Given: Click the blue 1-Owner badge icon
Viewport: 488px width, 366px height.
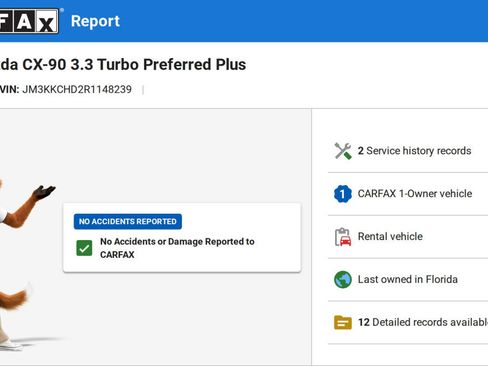Looking at the screenshot, I should 343,194.
